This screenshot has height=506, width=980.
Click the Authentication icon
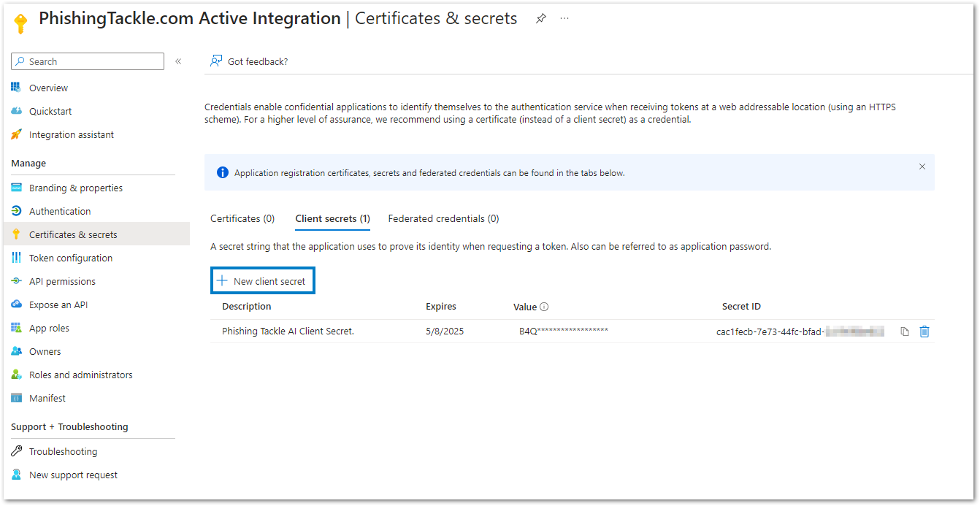(x=16, y=211)
